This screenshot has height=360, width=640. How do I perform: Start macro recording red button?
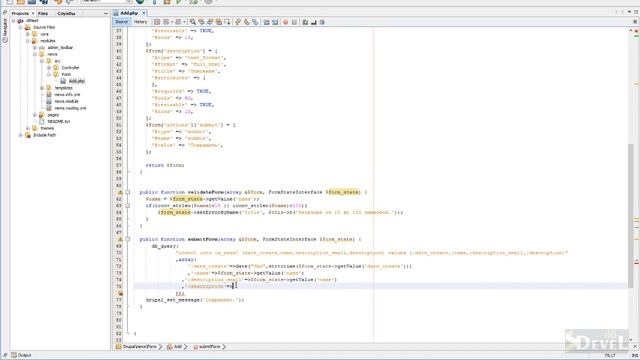[x=285, y=22]
